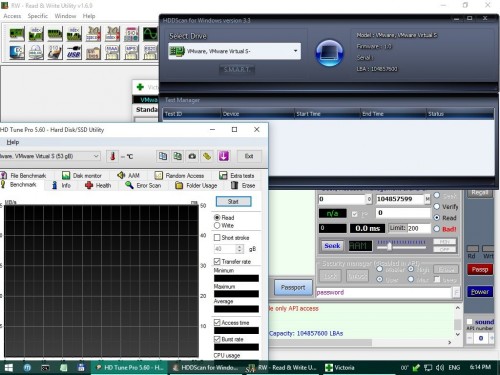Open the oscilloscope wave icon in RW toolbar
Viewport: 500px width, 375px height.
(150, 34)
